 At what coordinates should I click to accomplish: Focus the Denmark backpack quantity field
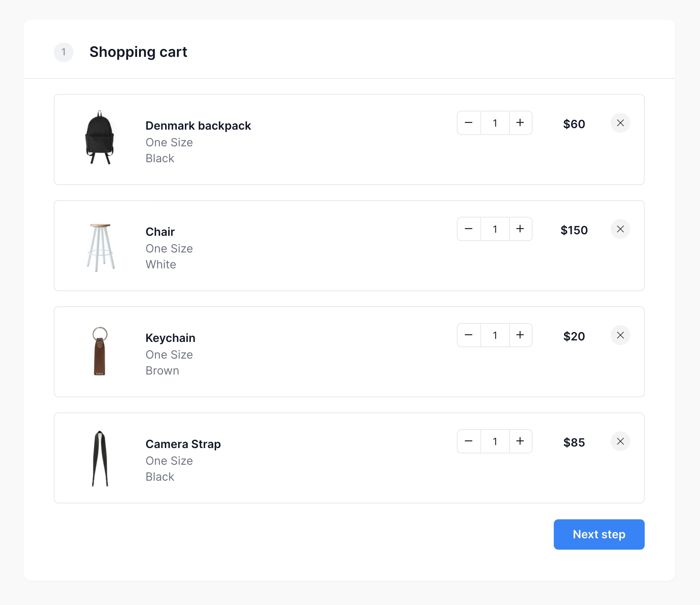coord(495,123)
